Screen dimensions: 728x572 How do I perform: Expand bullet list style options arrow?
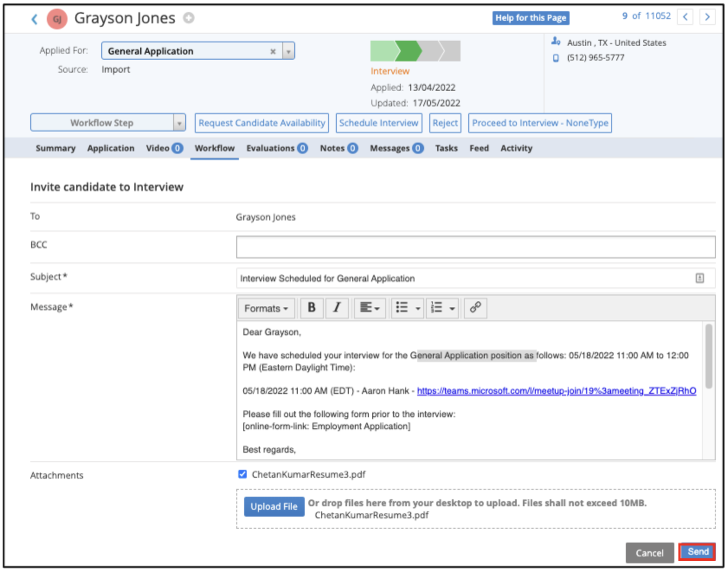tap(418, 308)
